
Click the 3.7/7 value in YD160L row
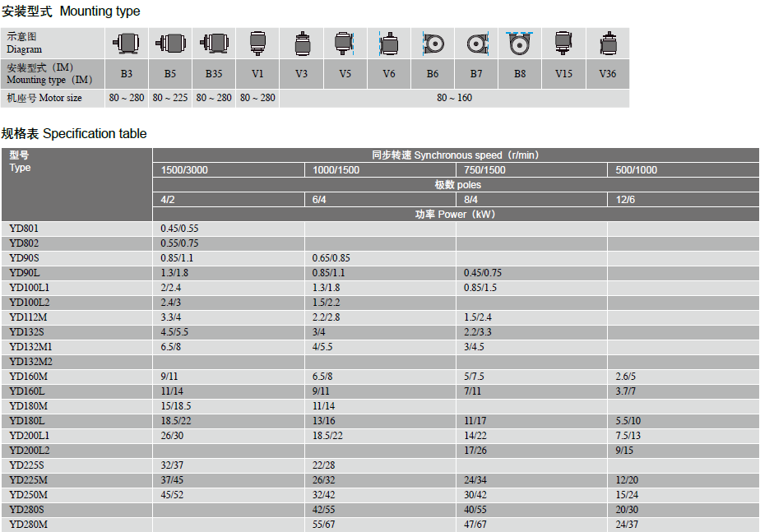coord(626,391)
